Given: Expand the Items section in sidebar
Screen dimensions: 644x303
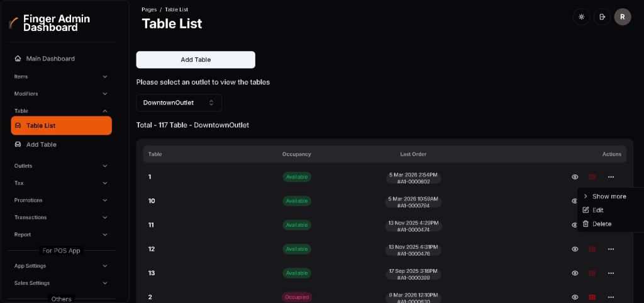Looking at the screenshot, I should tap(60, 76).
